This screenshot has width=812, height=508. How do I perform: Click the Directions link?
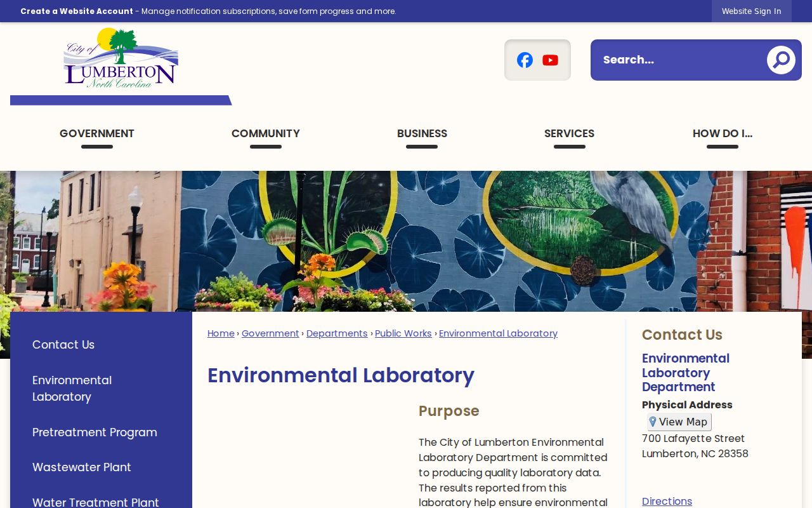point(667,501)
